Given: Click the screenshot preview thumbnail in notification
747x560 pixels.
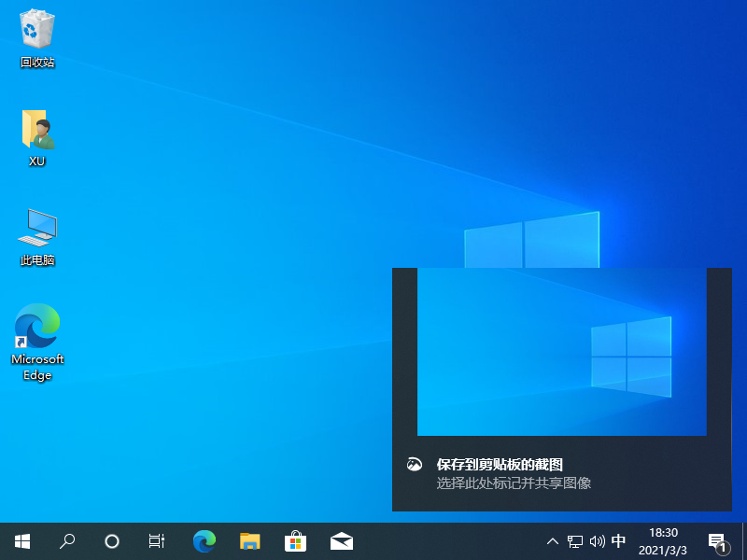Looking at the screenshot, I should click(x=561, y=352).
